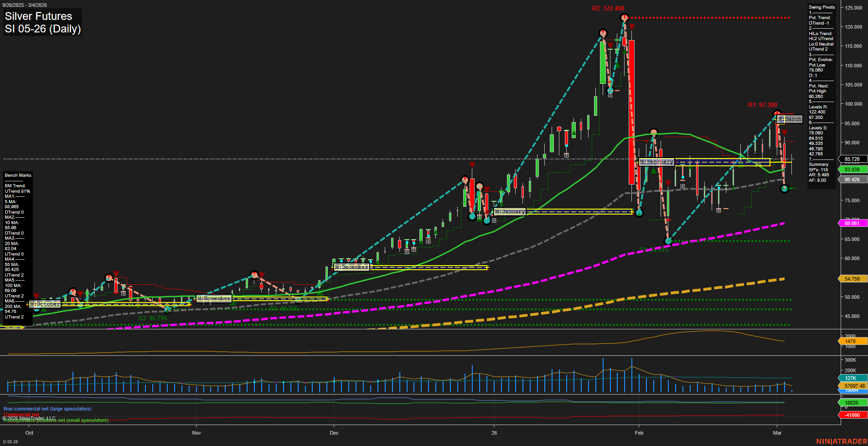
Task: Select the green up-triangle buy marker below the February range box
Action: point(653,171)
